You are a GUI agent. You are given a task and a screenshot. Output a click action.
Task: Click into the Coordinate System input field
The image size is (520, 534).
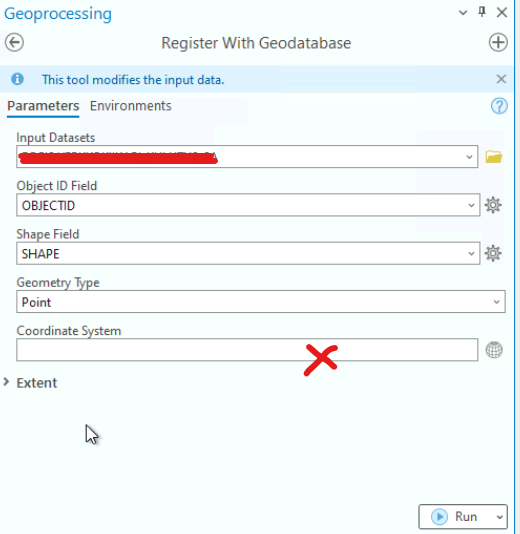click(x=247, y=350)
